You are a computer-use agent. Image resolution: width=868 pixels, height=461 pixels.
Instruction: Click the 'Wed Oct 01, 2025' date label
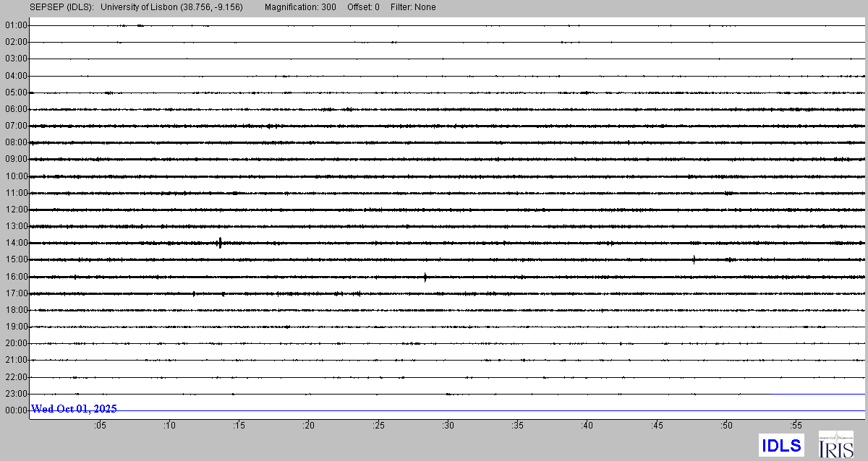pos(75,409)
